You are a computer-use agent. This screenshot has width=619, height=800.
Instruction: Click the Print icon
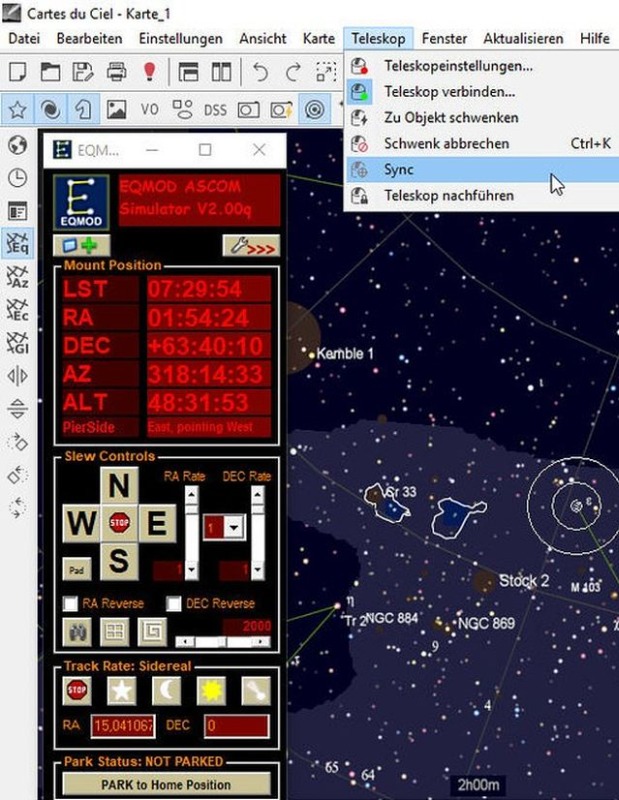(x=116, y=72)
